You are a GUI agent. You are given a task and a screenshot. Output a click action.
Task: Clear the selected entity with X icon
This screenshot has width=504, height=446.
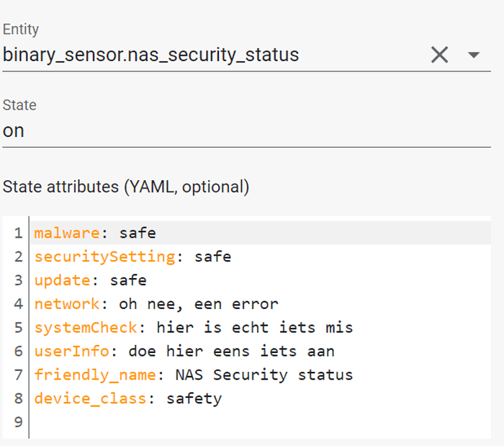[439, 55]
